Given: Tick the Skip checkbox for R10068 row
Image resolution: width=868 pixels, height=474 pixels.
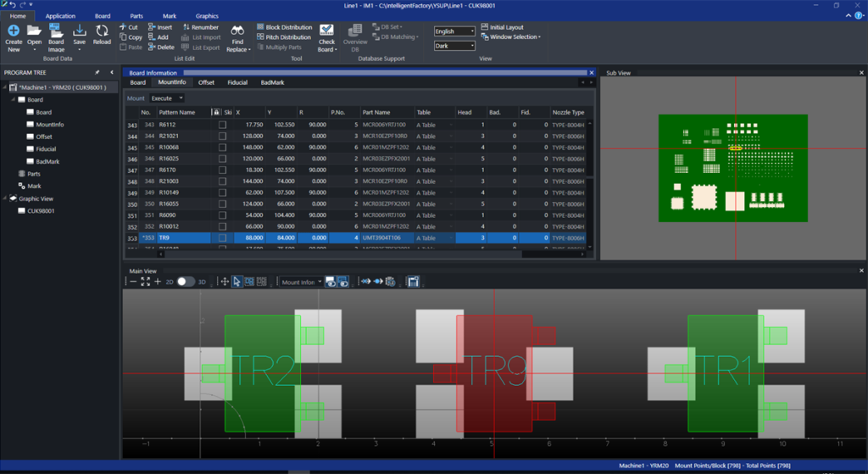Looking at the screenshot, I should pyautogui.click(x=222, y=148).
